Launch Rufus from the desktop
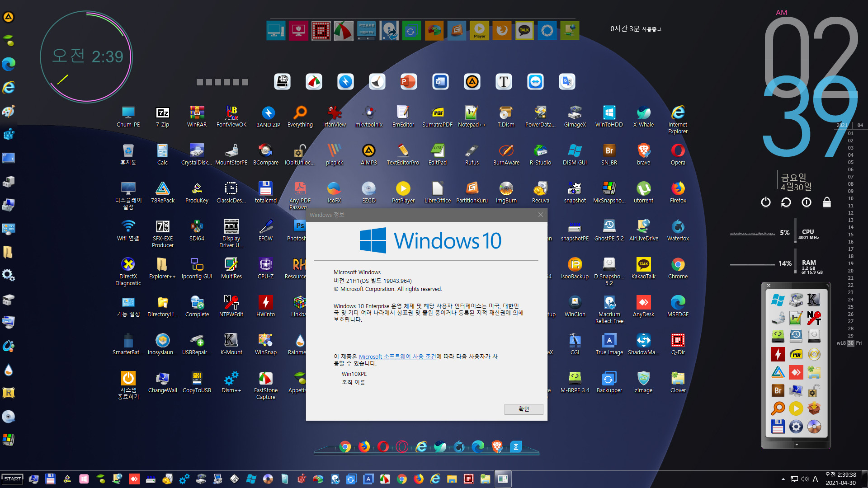 (472, 154)
